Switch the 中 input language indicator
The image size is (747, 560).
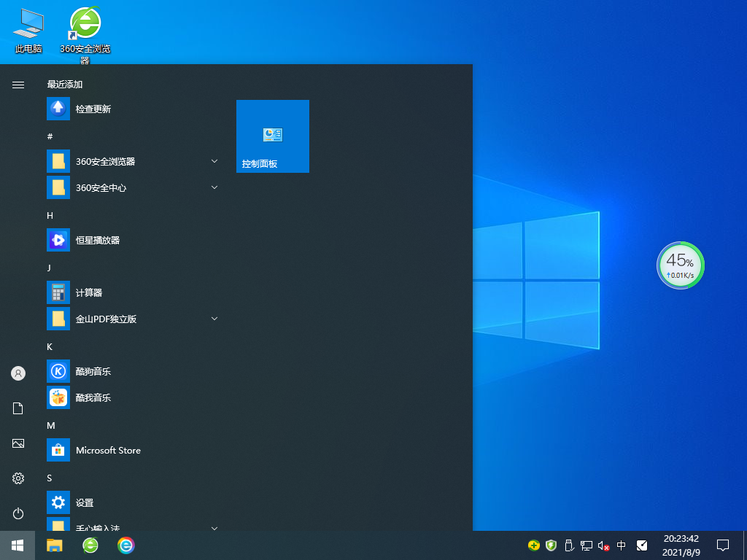pyautogui.click(x=621, y=545)
